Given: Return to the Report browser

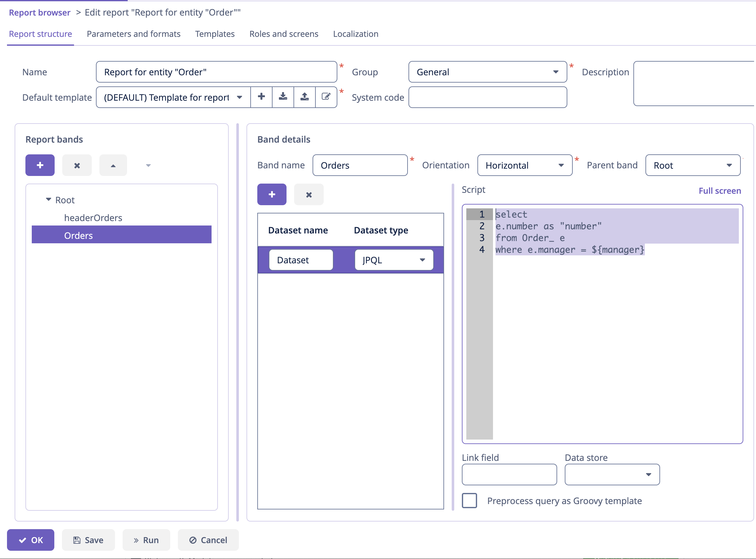Looking at the screenshot, I should 40,12.
